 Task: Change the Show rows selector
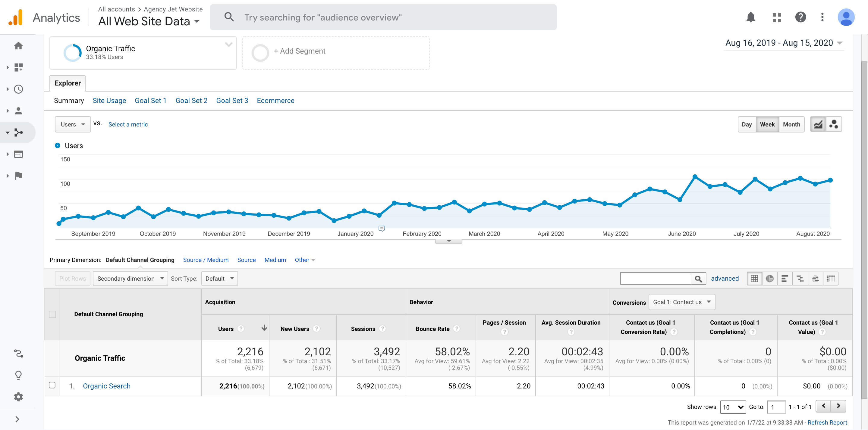[x=733, y=407]
